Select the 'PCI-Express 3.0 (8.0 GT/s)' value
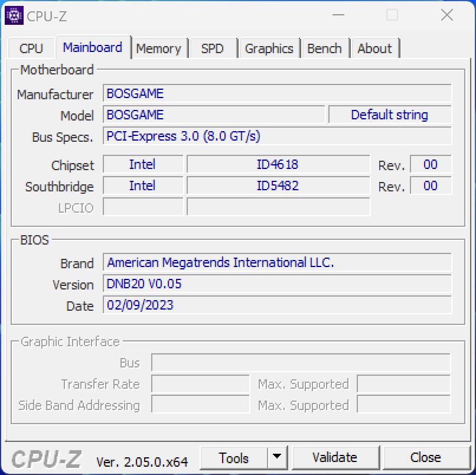This screenshot has width=476, height=475. coord(277,136)
